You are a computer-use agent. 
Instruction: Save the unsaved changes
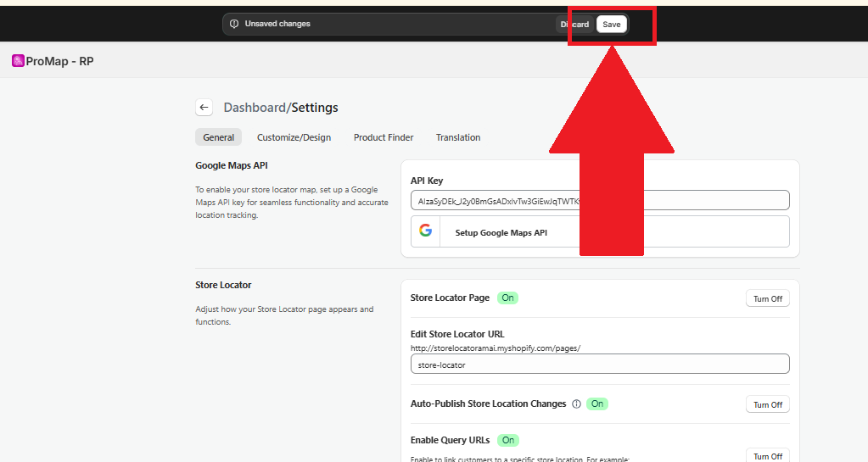click(612, 25)
